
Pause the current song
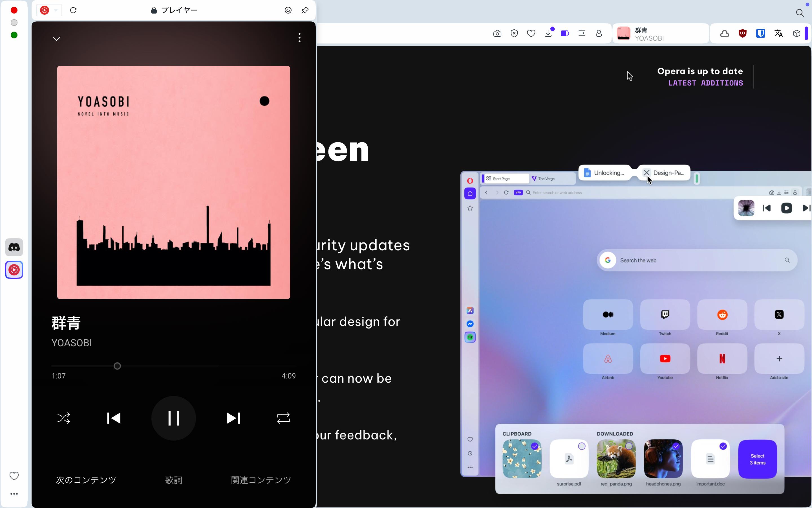[x=173, y=418]
